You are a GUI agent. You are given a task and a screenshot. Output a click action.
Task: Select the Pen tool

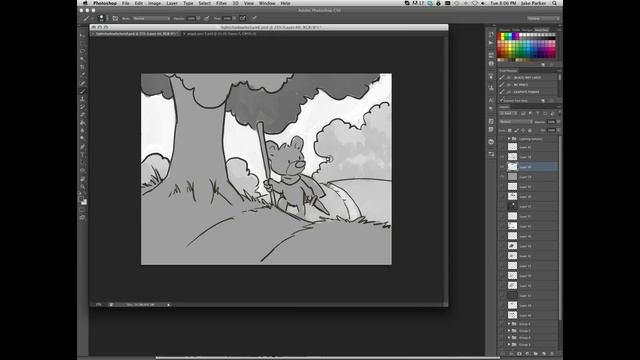83,147
